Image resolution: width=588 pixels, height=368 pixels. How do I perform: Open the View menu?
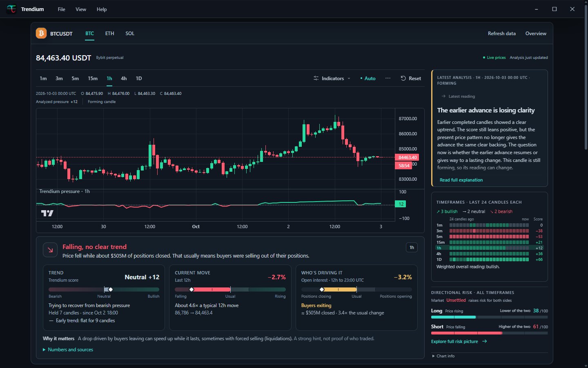[81, 9]
